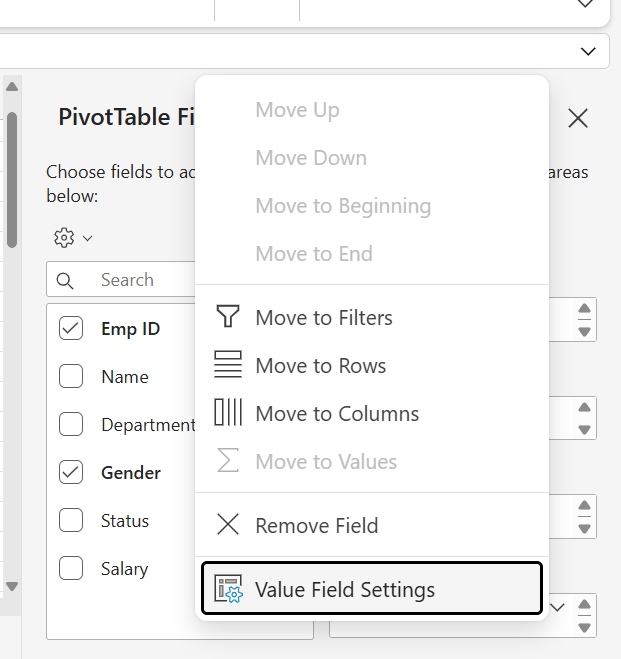Viewport: 621px width, 659px height.
Task: Click the Value Field Settings icon
Action: click(x=229, y=590)
